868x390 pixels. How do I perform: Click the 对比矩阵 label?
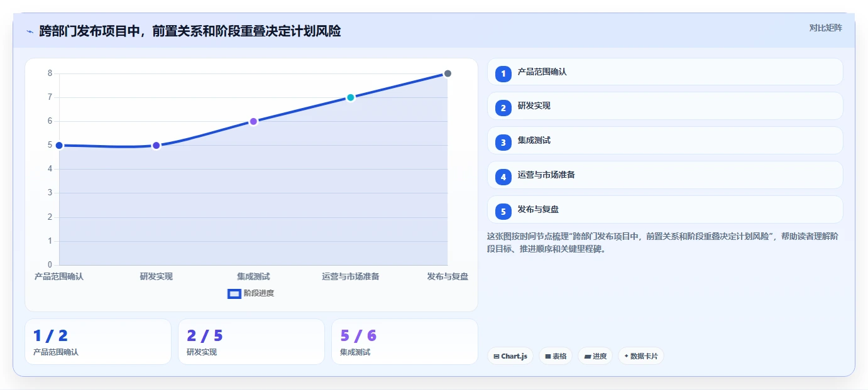tap(825, 28)
